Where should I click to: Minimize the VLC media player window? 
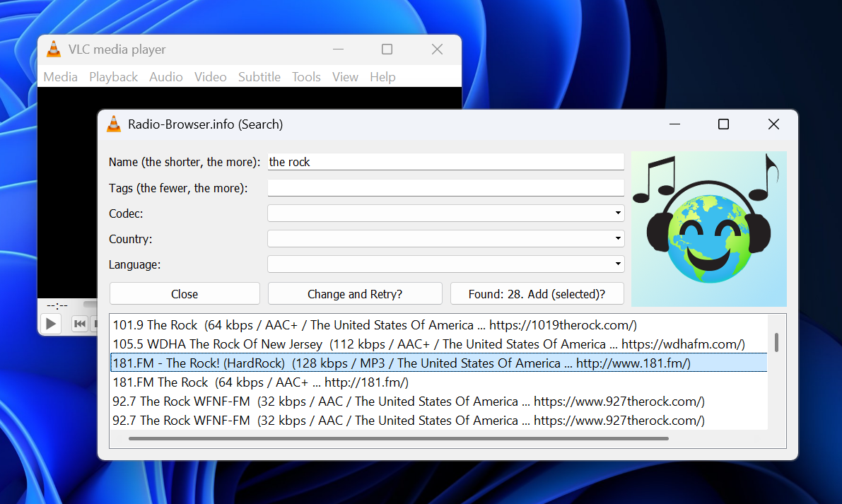click(x=339, y=49)
